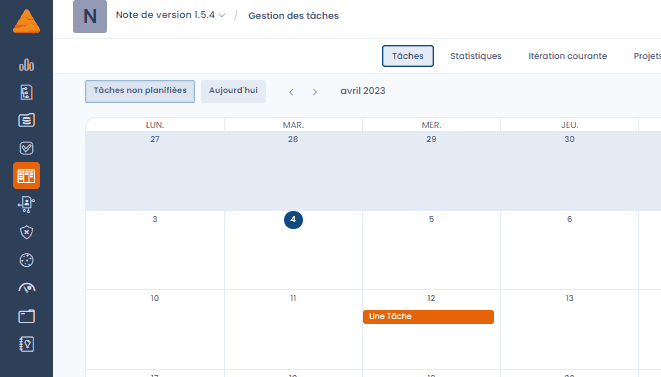Click day 30 in the calendar
661x377 pixels.
pyautogui.click(x=570, y=139)
